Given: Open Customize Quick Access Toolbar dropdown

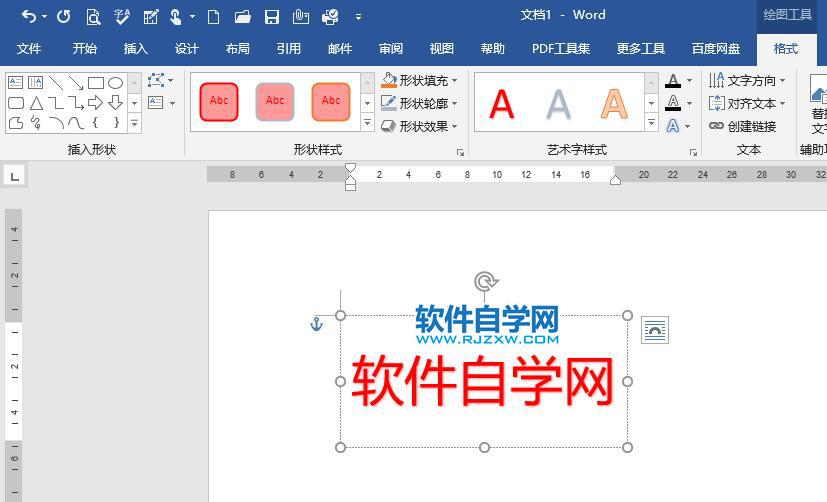Looking at the screenshot, I should (358, 17).
